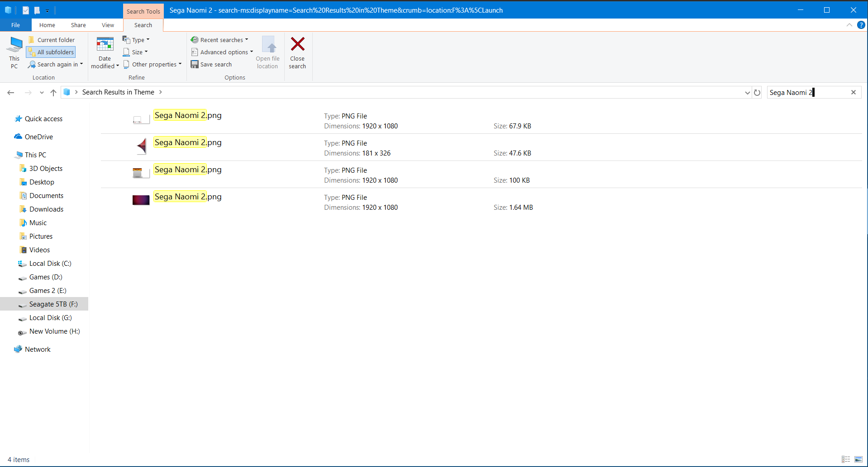Switch to the View ribbon tab

[x=108, y=25]
